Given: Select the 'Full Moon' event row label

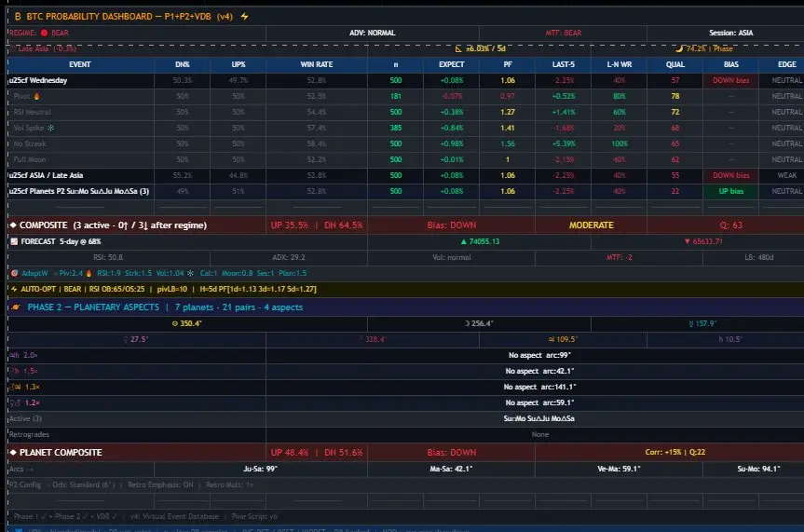Looking at the screenshot, I should (30, 160).
